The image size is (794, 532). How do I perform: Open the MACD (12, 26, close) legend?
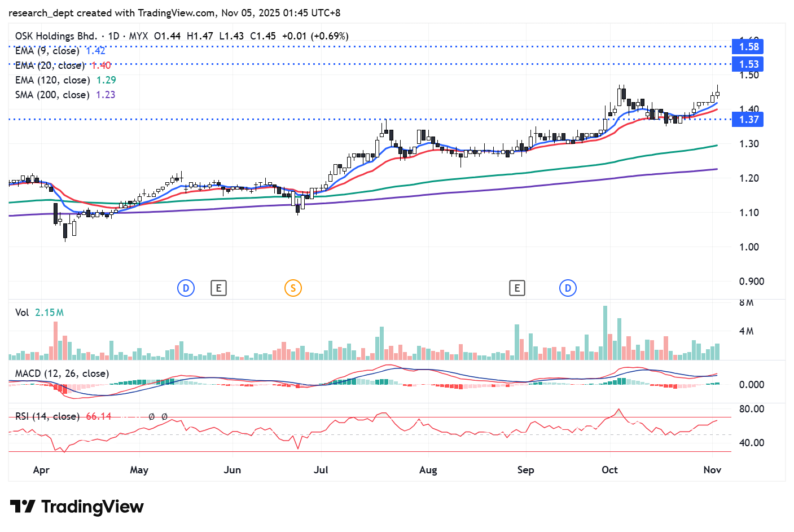(62, 373)
